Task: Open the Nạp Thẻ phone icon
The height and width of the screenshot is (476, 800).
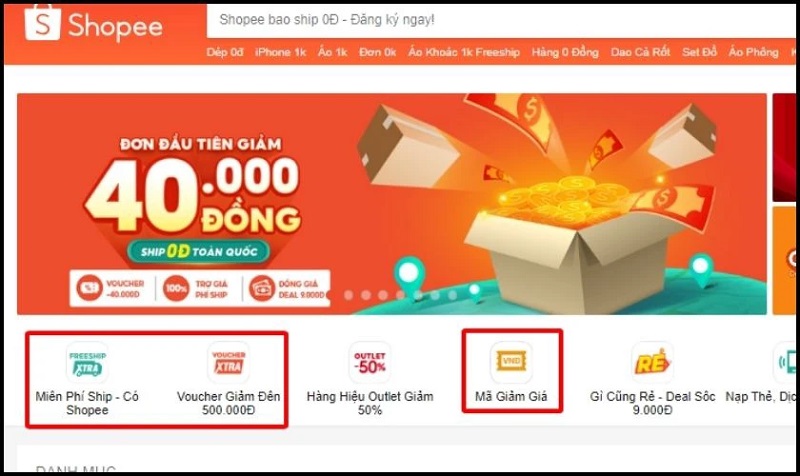Action: click(786, 363)
